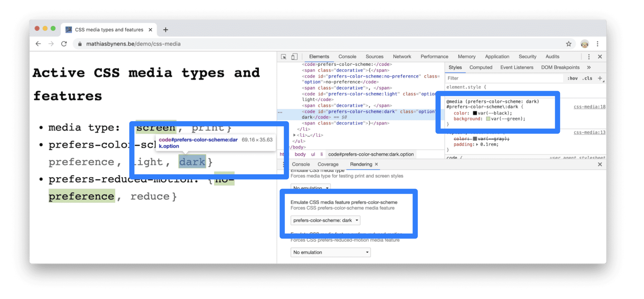This screenshot has height=299, width=644.
Task: Click the browser back navigation arrow
Action: coord(38,44)
